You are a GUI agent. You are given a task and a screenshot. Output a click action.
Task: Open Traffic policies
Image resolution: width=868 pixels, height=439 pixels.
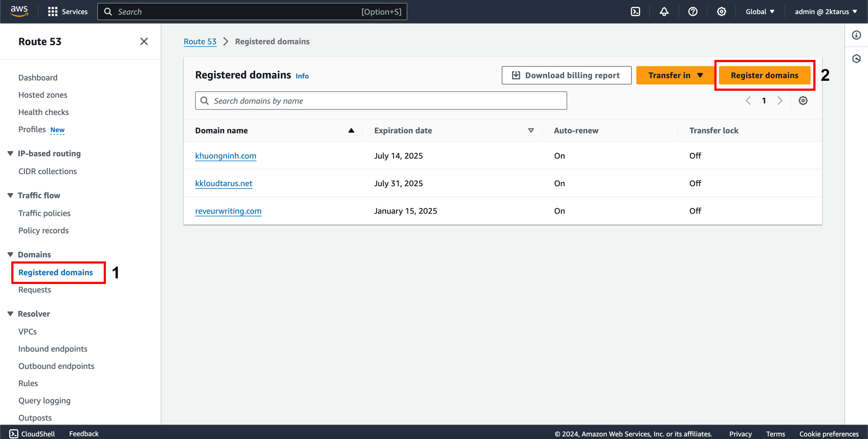click(x=44, y=213)
